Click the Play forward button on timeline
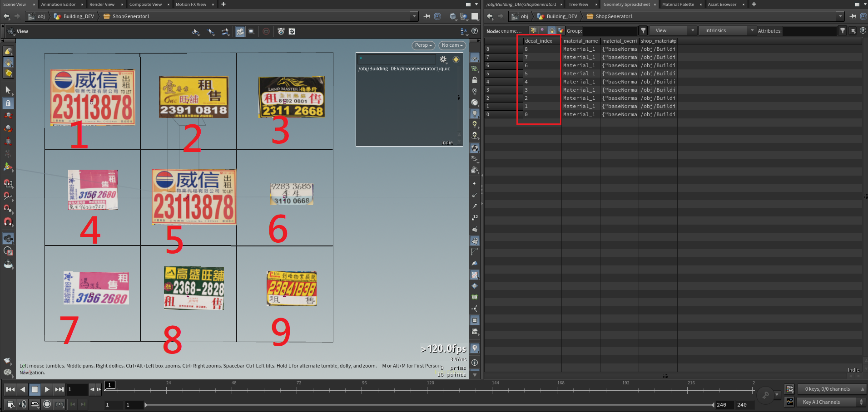The width and height of the screenshot is (868, 412). click(x=47, y=389)
